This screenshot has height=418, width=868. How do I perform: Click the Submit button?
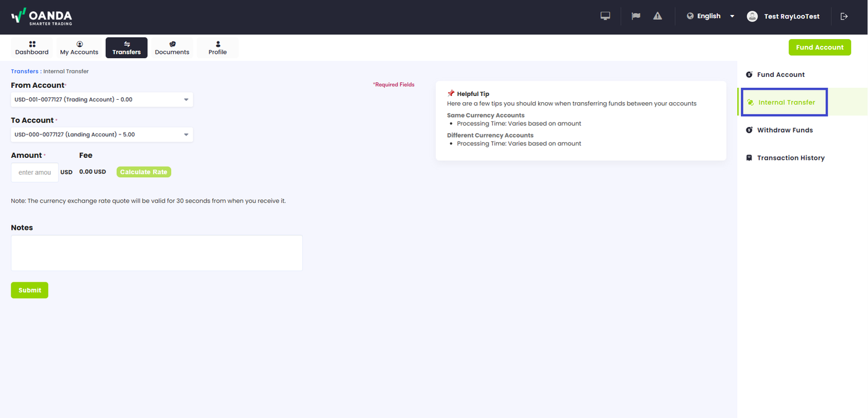coord(30,290)
